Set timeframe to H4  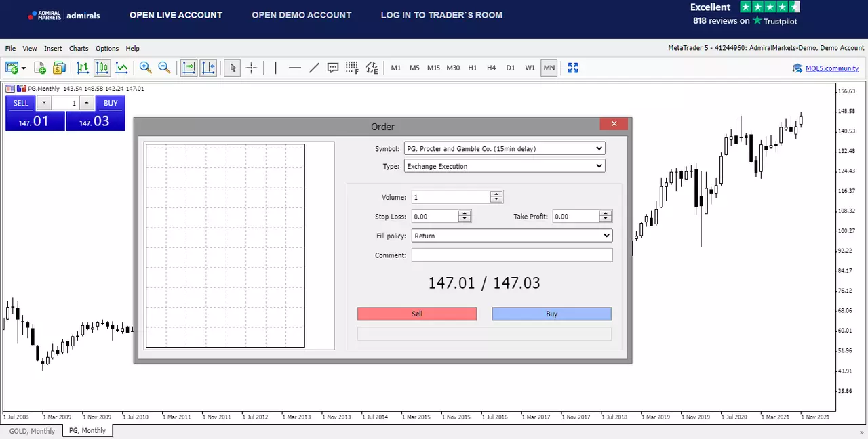pos(492,68)
